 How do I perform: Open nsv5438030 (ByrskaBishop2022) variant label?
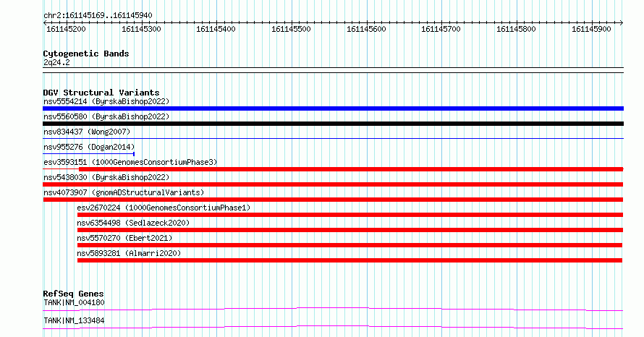[x=106, y=177]
